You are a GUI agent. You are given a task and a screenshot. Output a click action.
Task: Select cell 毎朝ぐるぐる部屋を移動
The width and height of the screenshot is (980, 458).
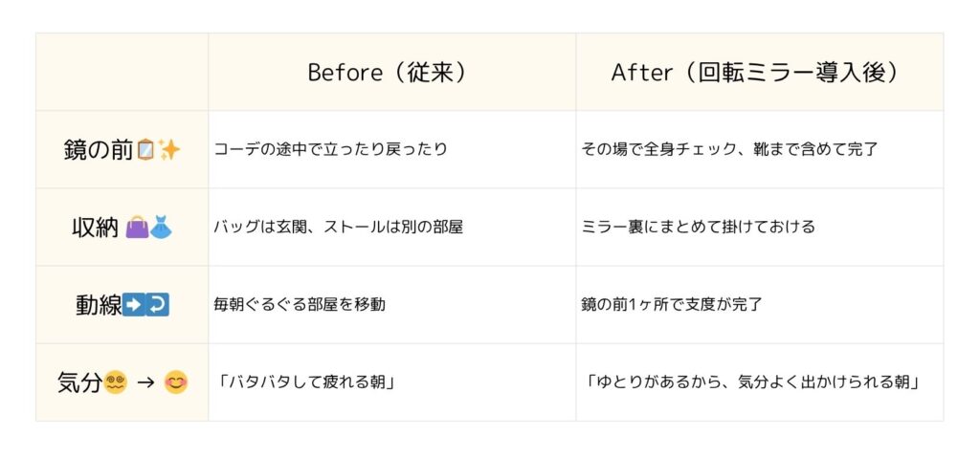[x=391, y=305]
